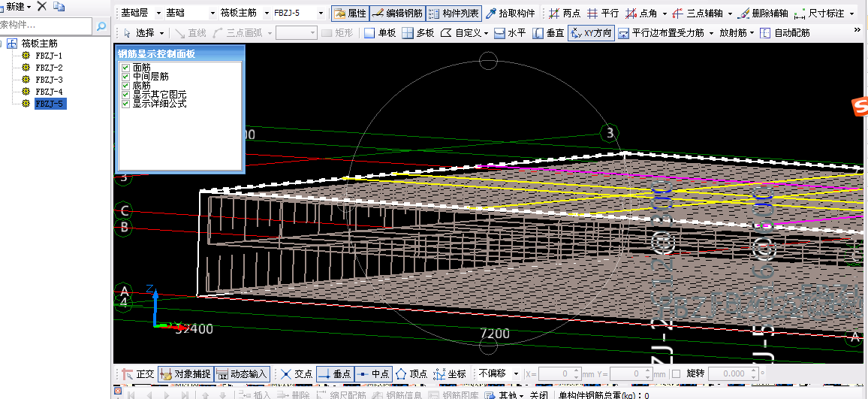Toggle the 构件列表 component list
Screen dimensions: 868x399
pyautogui.click(x=454, y=14)
